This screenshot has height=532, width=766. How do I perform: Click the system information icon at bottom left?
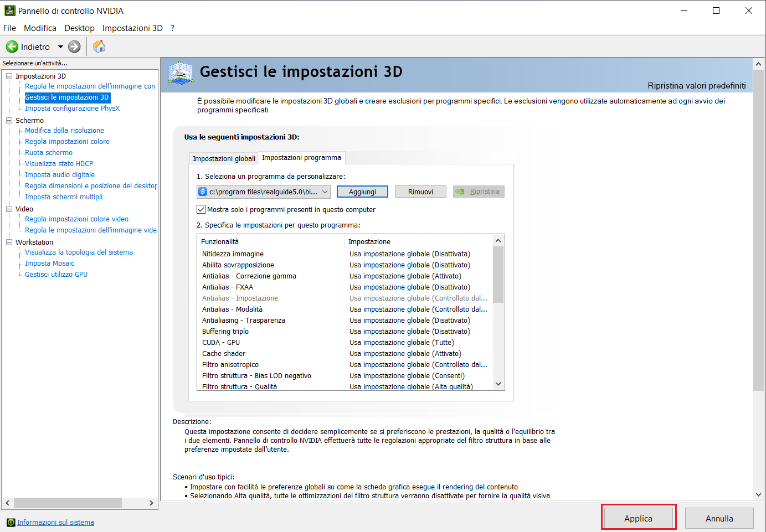click(11, 523)
